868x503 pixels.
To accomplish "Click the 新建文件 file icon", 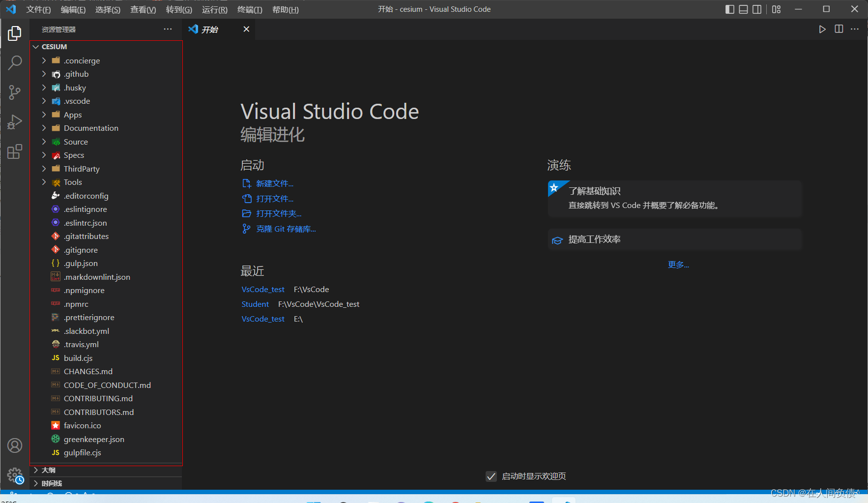I will click(x=247, y=183).
